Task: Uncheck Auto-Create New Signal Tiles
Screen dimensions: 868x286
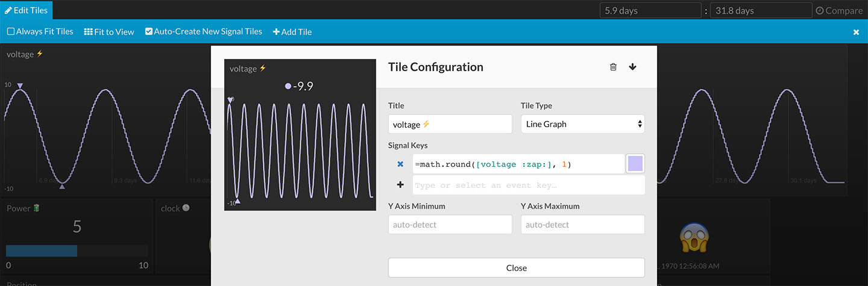Action: 149,32
